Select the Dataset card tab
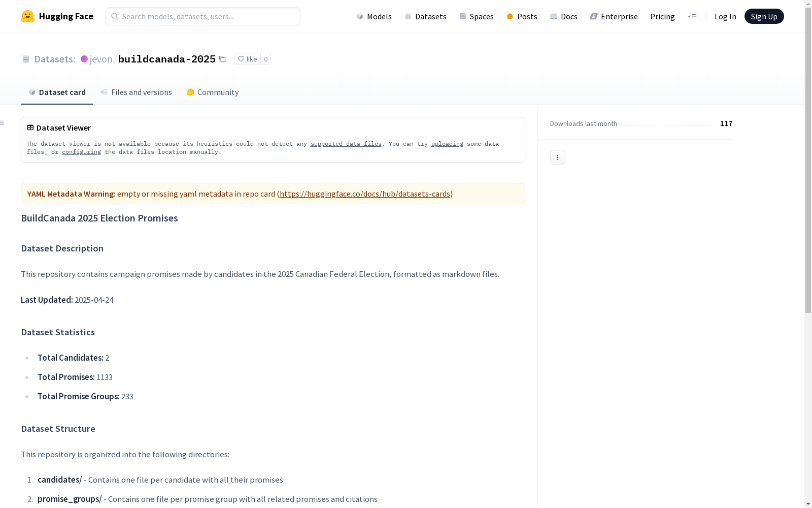This screenshot has width=812, height=508. click(x=57, y=92)
